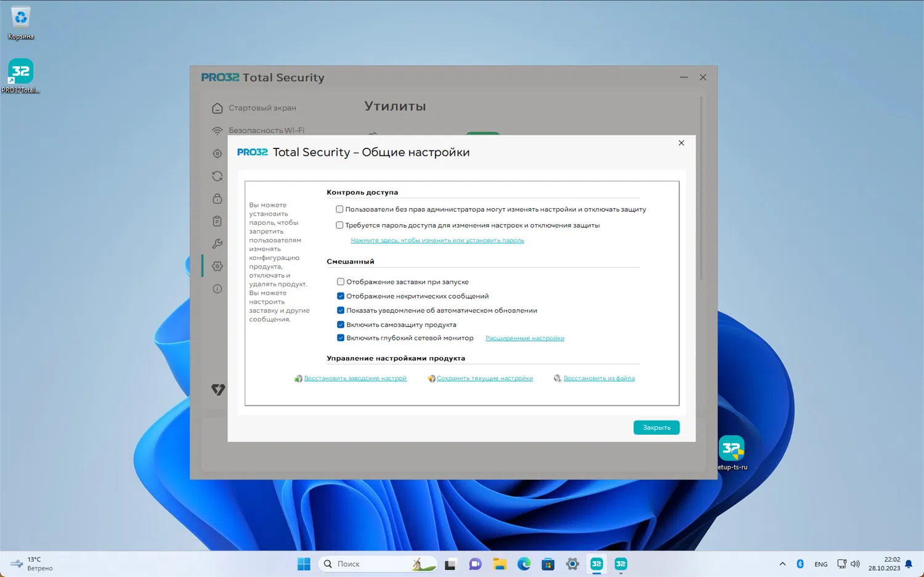Uncheck Отображение некритических сообщений

(x=341, y=296)
